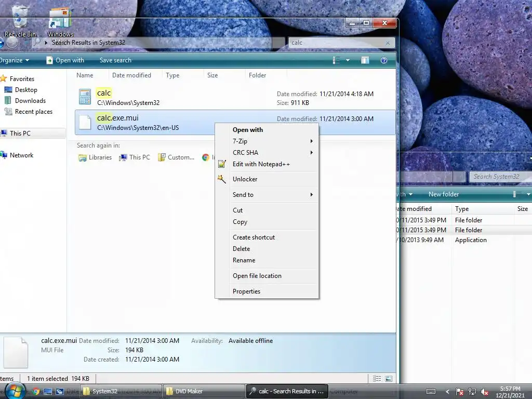Choose Open file location

pyautogui.click(x=267, y=276)
